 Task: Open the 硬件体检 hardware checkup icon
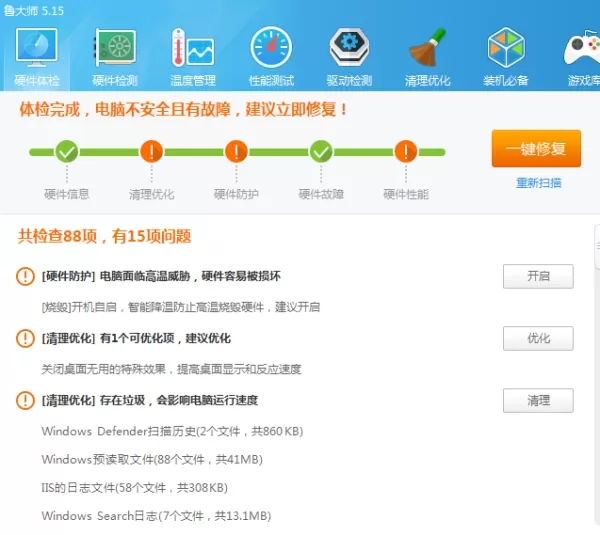[37, 47]
